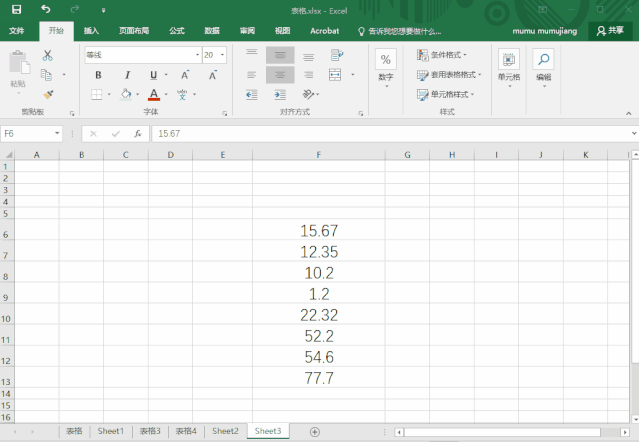639x442 pixels.
Task: Select the Format Painter brush
Action: [x=48, y=95]
